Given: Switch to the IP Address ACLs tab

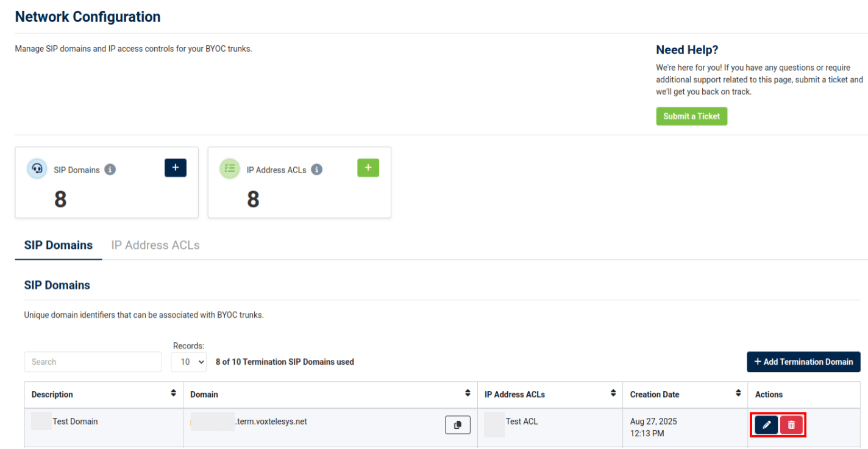Looking at the screenshot, I should point(155,245).
